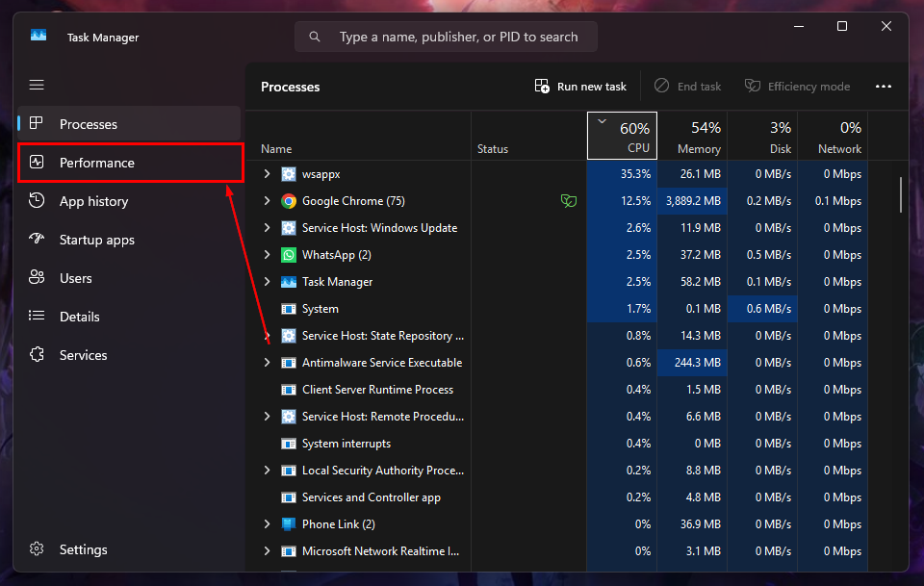The width and height of the screenshot is (924, 586).
Task: Open the Startup apps page icon
Action: click(x=37, y=240)
